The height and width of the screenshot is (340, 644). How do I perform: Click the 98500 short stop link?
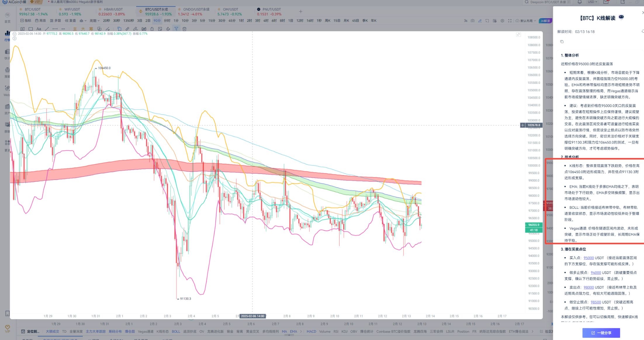coord(596,302)
